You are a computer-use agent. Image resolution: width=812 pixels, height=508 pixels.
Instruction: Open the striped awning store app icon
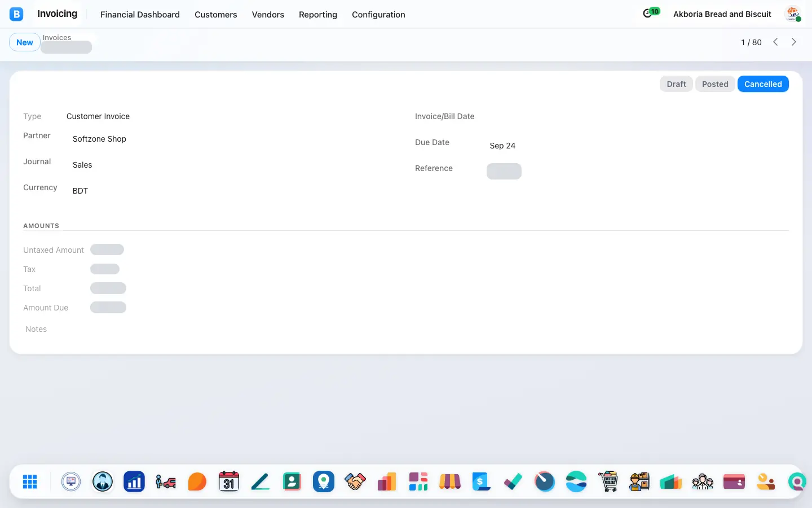tap(450, 481)
